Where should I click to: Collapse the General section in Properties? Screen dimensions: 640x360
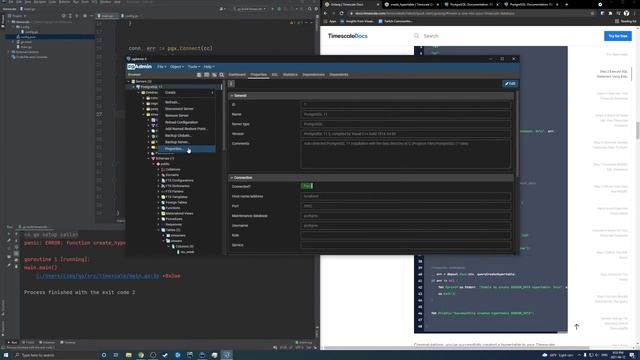coord(231,96)
